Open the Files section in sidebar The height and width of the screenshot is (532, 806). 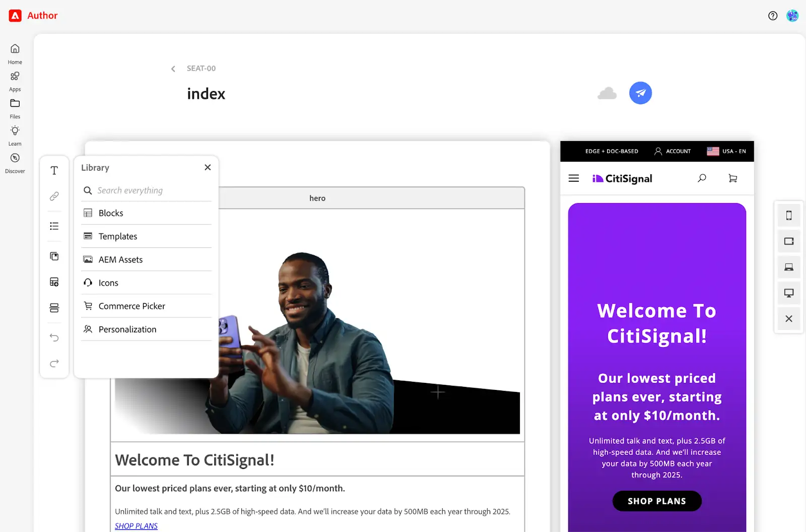15,108
